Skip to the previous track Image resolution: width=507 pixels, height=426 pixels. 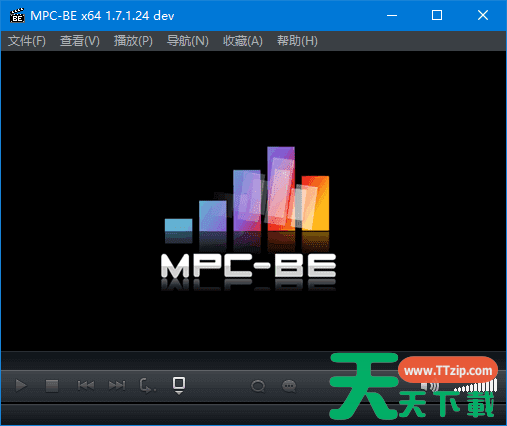tap(86, 386)
